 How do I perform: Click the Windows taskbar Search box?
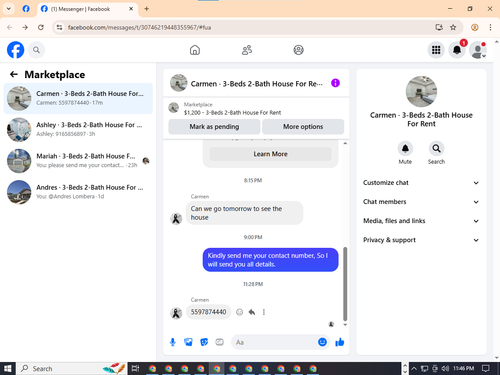coord(72,368)
